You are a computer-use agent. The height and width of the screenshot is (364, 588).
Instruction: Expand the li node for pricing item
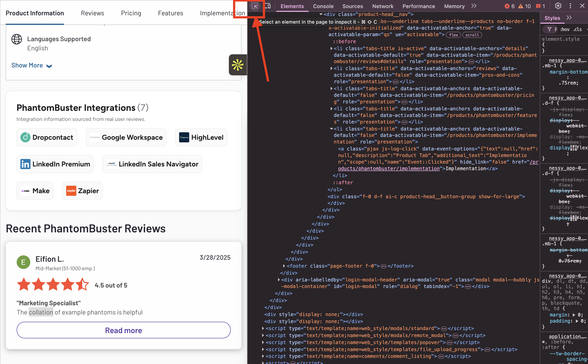click(x=331, y=89)
